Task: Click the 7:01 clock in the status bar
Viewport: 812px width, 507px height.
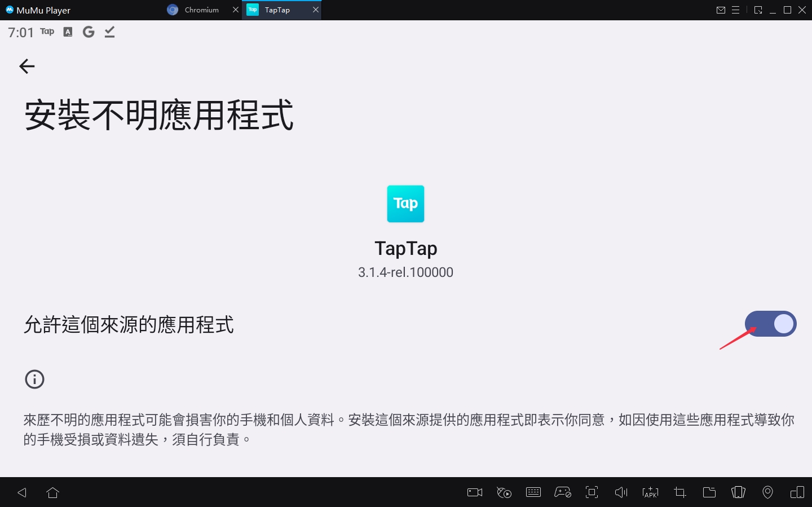Action: 21,32
